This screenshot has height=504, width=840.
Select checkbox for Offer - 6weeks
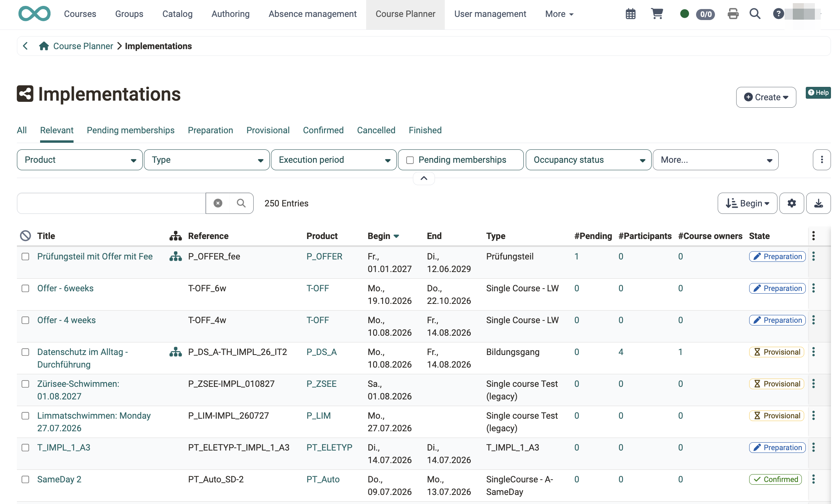click(26, 289)
